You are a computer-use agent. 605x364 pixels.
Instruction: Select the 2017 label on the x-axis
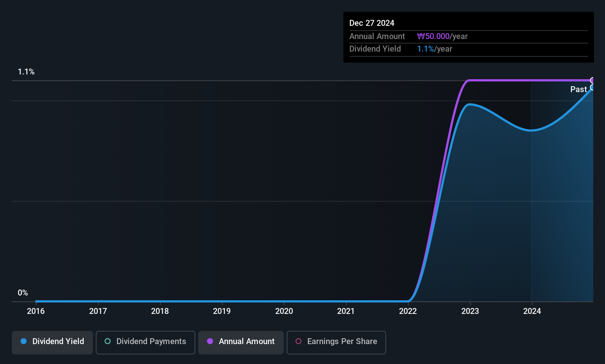pos(98,311)
